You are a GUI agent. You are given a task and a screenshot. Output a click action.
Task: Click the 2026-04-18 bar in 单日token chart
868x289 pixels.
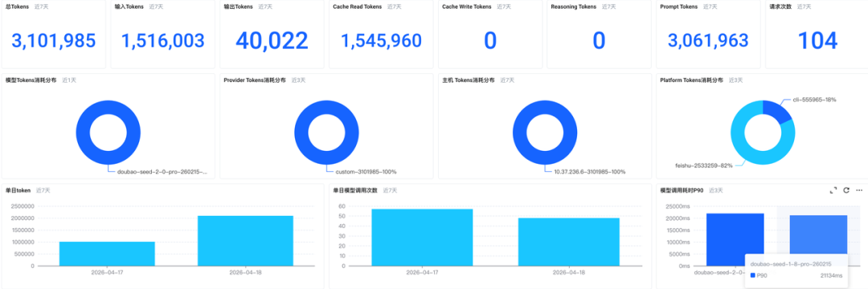coord(244,241)
